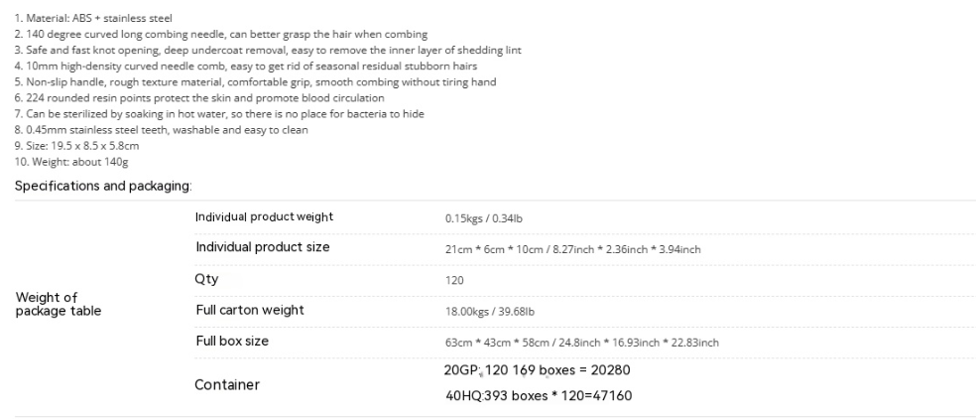The image size is (980, 420).
Task: Click the Weight of package table label
Action: point(59,304)
